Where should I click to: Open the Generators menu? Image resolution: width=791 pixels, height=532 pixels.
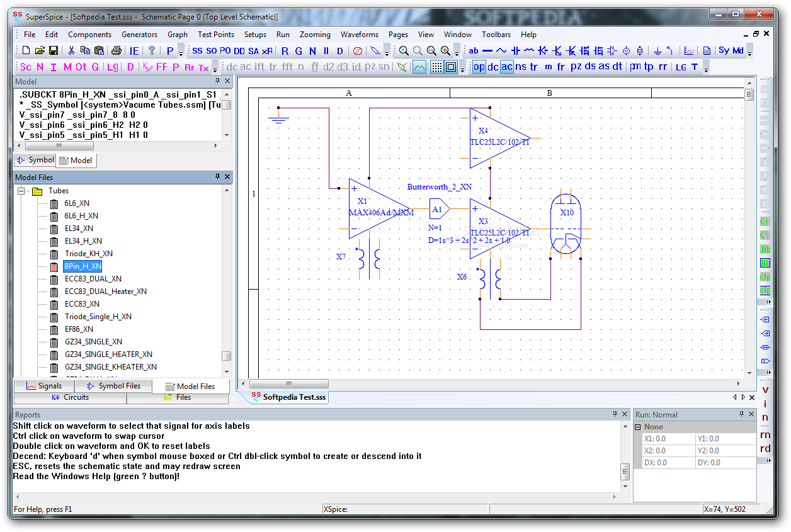139,35
